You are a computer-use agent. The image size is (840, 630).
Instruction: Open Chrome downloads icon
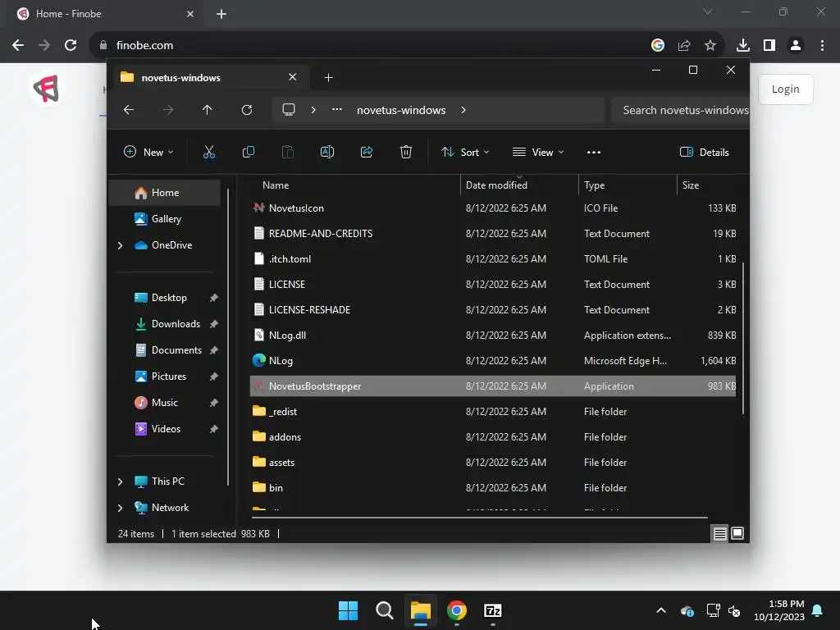(x=743, y=46)
